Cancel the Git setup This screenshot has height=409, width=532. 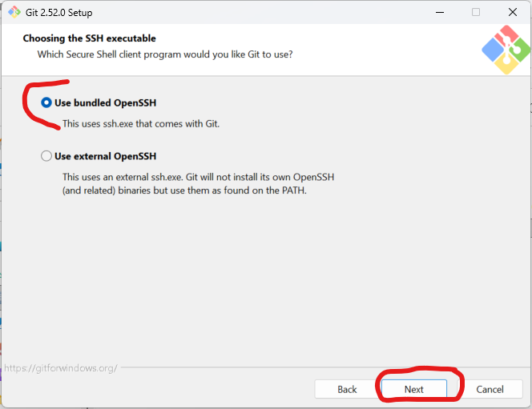point(490,389)
